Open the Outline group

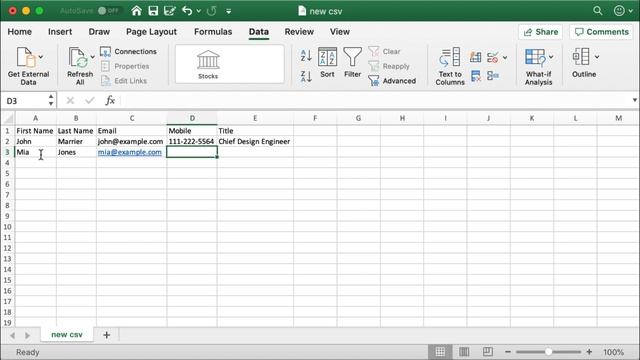584,62
